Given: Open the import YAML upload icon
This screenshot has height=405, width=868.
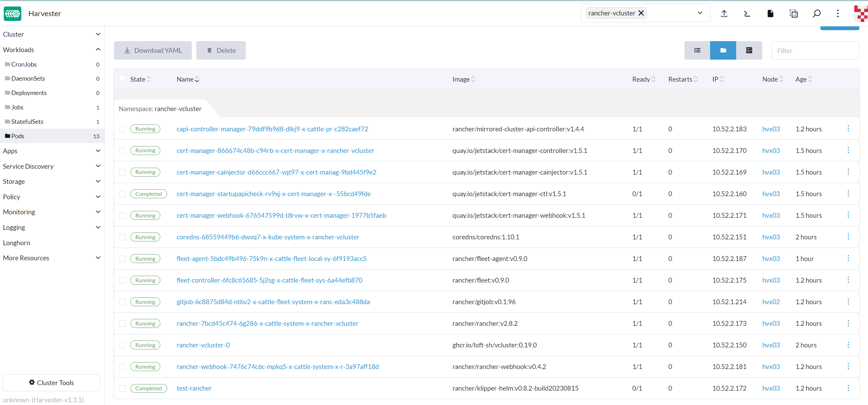Looking at the screenshot, I should (724, 13).
